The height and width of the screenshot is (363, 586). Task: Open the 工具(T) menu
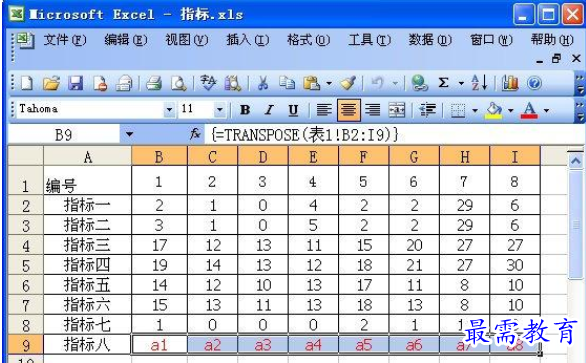(369, 40)
